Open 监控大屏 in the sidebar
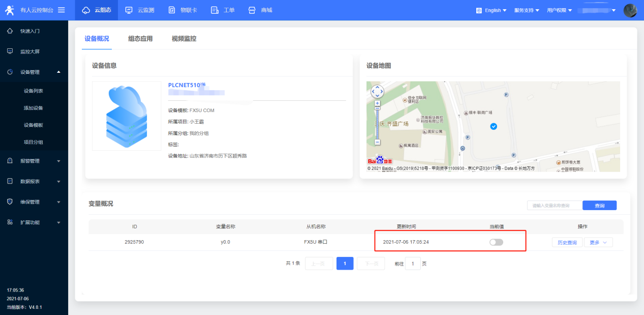Image resolution: width=644 pixels, height=315 pixels. (29, 51)
